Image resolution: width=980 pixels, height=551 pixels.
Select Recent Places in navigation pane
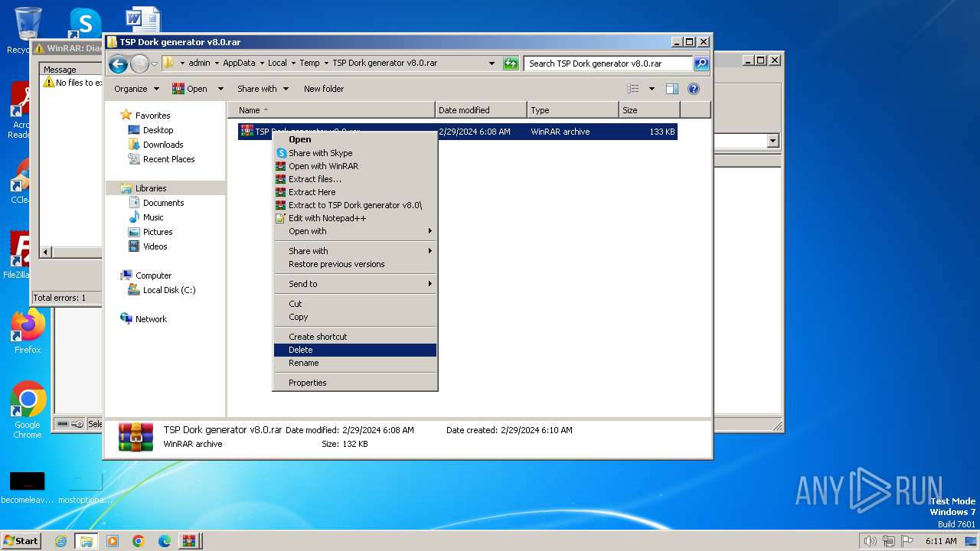[x=168, y=159]
